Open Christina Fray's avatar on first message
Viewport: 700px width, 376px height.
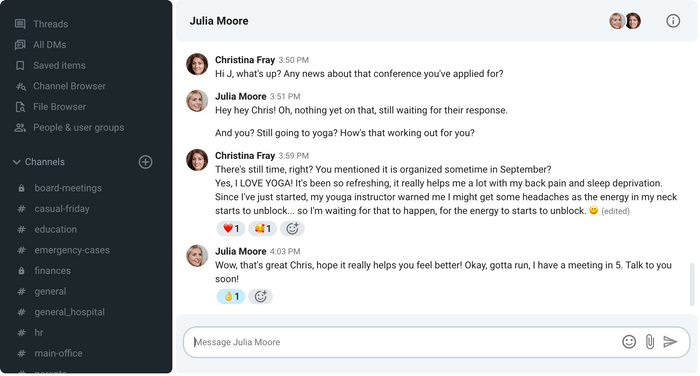tap(197, 64)
